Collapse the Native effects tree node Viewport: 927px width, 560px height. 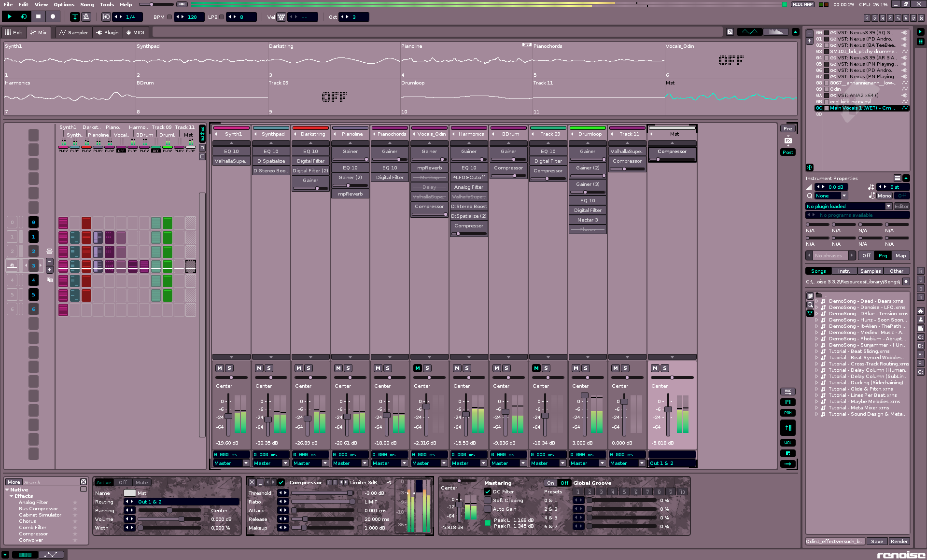(7, 490)
